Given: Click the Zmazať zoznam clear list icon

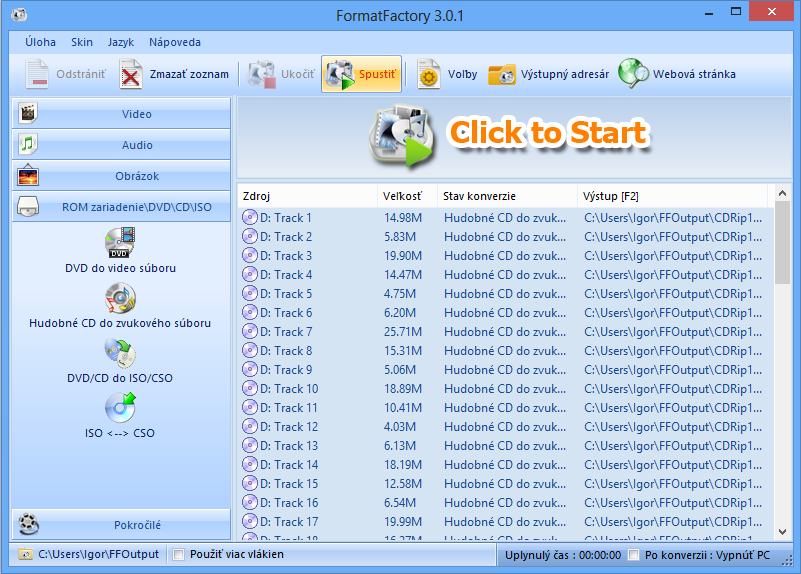Looking at the screenshot, I should (131, 75).
